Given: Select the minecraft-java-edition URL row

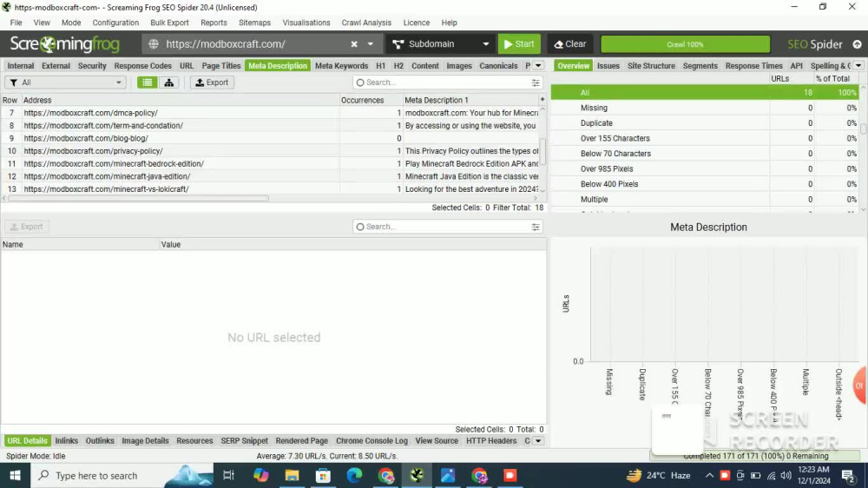Looking at the screenshot, I should tap(270, 176).
